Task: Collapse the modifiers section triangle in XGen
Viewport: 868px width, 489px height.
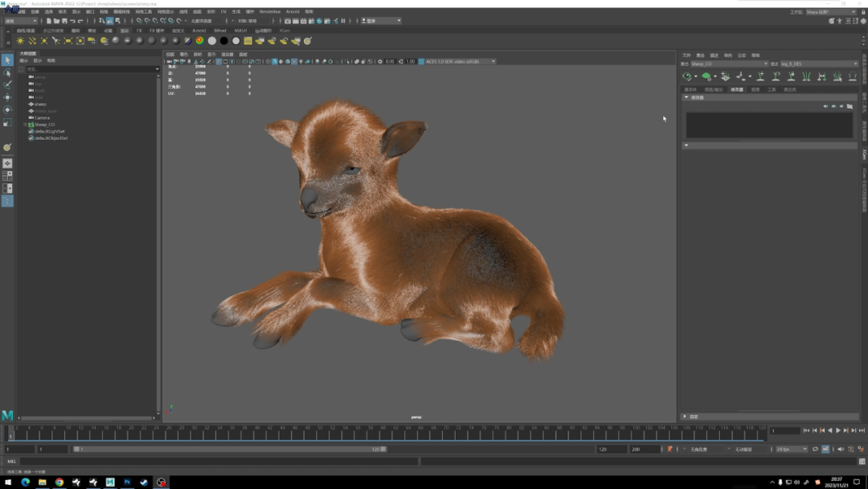Action: 686,97
